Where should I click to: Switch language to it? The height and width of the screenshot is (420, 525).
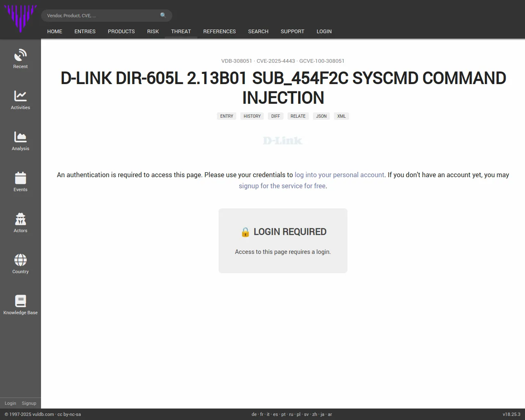(x=268, y=414)
